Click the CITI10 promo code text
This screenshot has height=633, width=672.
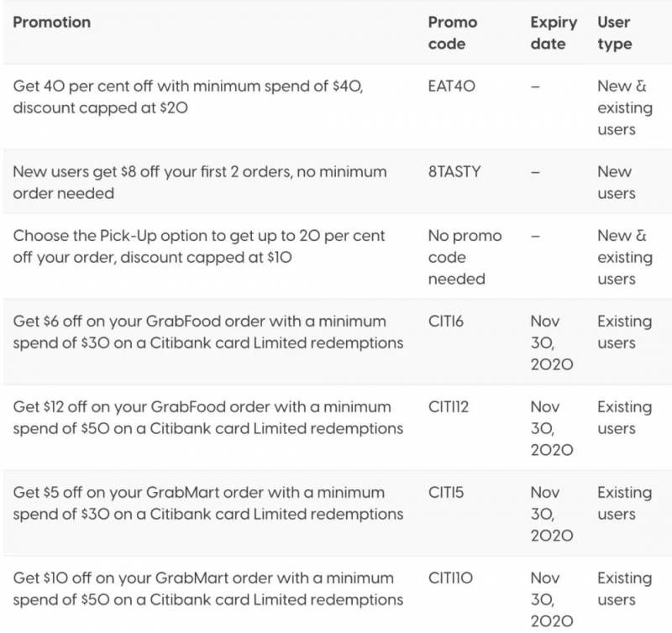pos(450,578)
